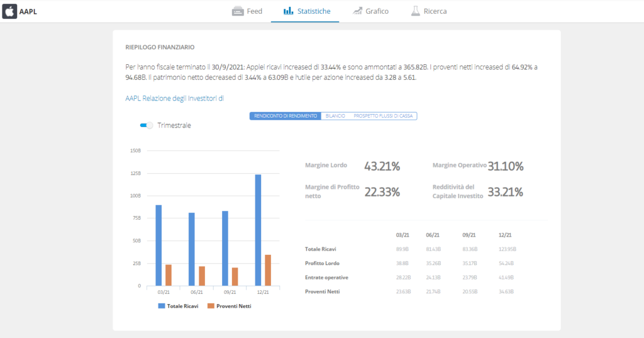Click the Redditività del Capitale Investito value 33.21%
The image size is (644, 338).
point(505,192)
